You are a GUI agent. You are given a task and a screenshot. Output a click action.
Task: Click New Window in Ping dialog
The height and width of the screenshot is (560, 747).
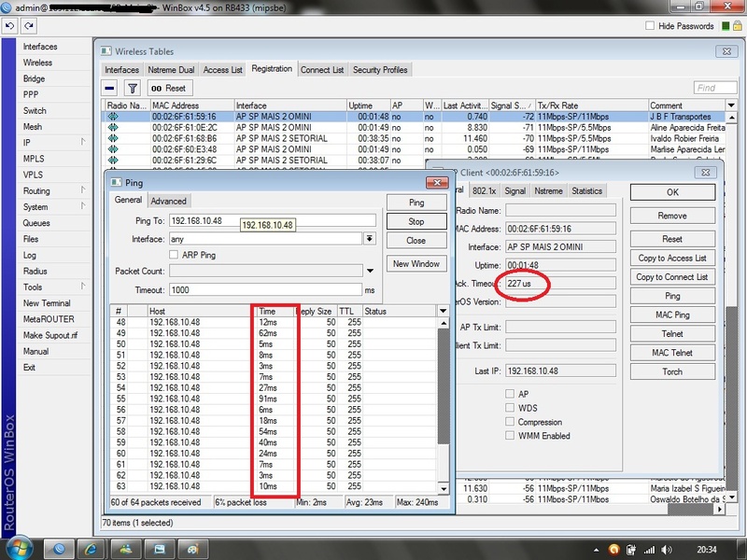(x=416, y=263)
